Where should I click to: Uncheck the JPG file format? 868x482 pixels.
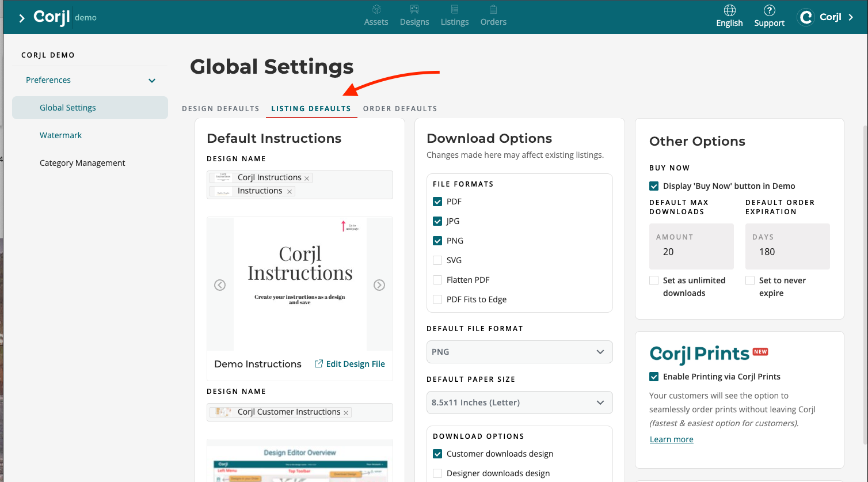tap(437, 221)
